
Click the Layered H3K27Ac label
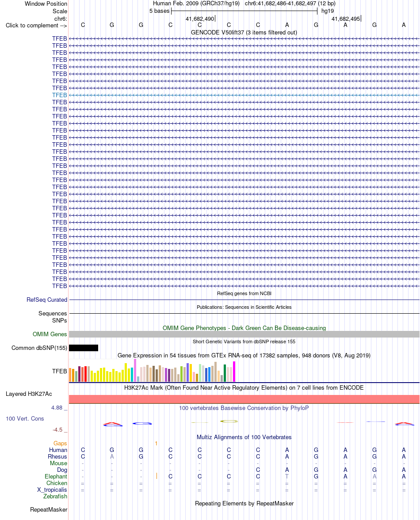[x=29, y=394]
